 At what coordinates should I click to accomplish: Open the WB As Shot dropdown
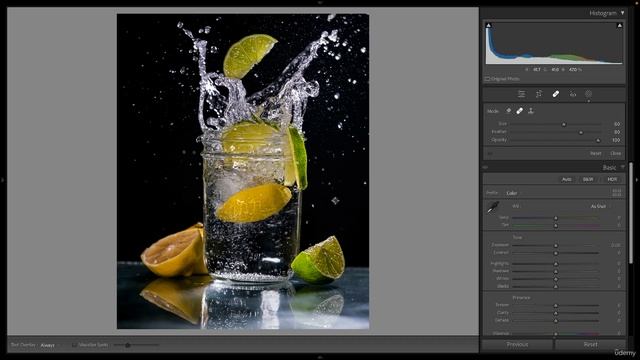coord(600,207)
